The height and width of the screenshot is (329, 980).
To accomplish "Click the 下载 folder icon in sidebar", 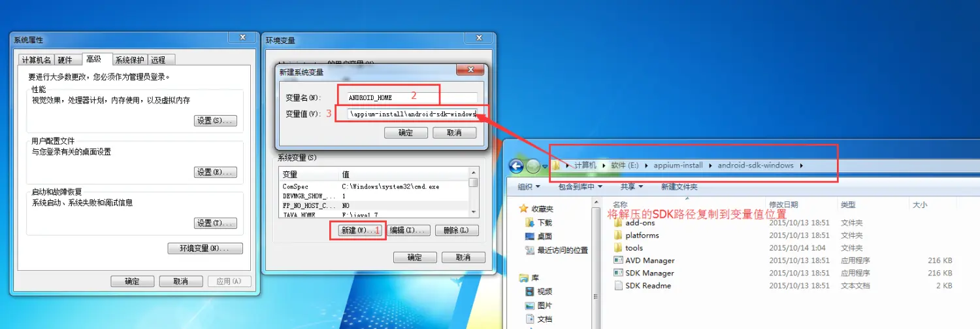I will coord(530,223).
